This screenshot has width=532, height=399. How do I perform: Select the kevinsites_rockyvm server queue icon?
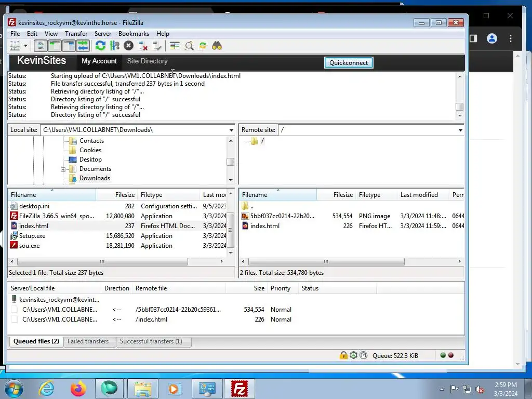click(14, 299)
